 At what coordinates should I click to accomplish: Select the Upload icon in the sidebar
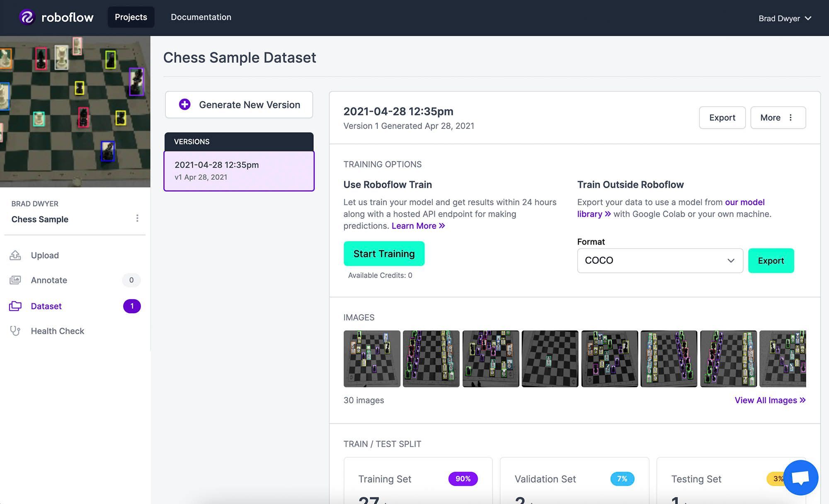pyautogui.click(x=15, y=255)
